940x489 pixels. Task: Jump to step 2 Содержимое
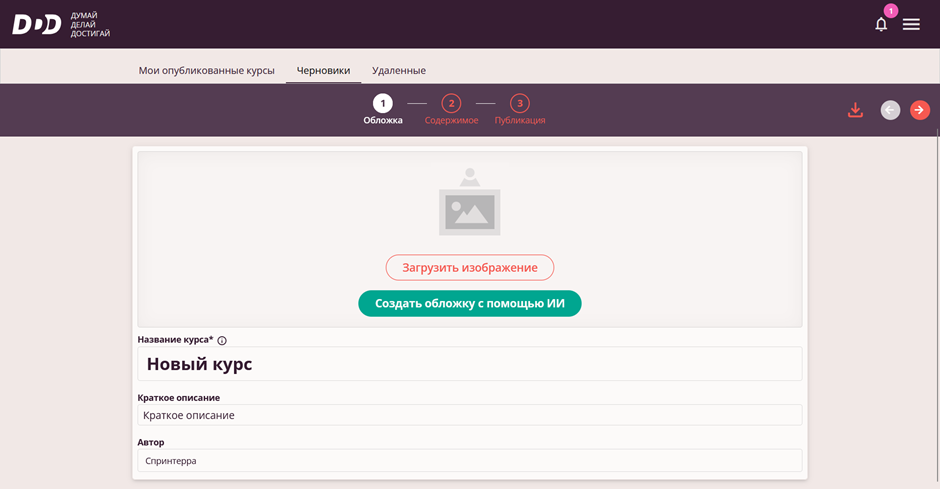coord(451,103)
